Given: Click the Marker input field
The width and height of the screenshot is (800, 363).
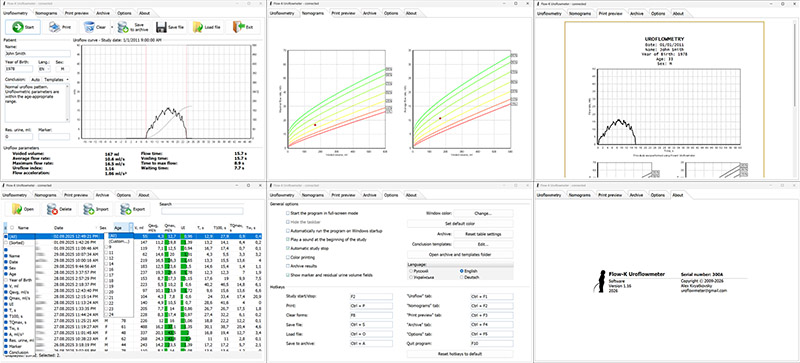Looking at the screenshot, I should pos(54,136).
